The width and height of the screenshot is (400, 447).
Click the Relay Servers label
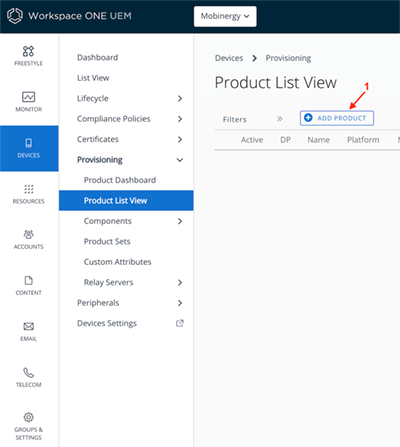click(108, 282)
